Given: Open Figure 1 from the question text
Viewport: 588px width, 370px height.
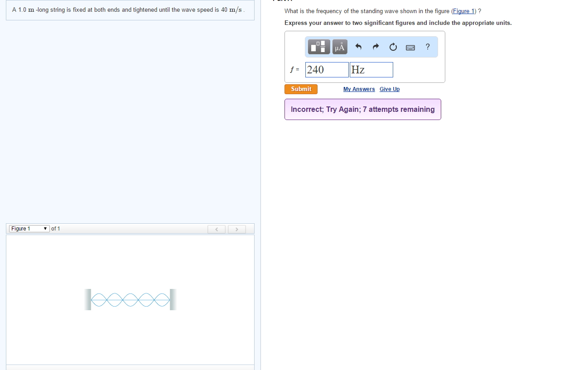Looking at the screenshot, I should pos(463,11).
